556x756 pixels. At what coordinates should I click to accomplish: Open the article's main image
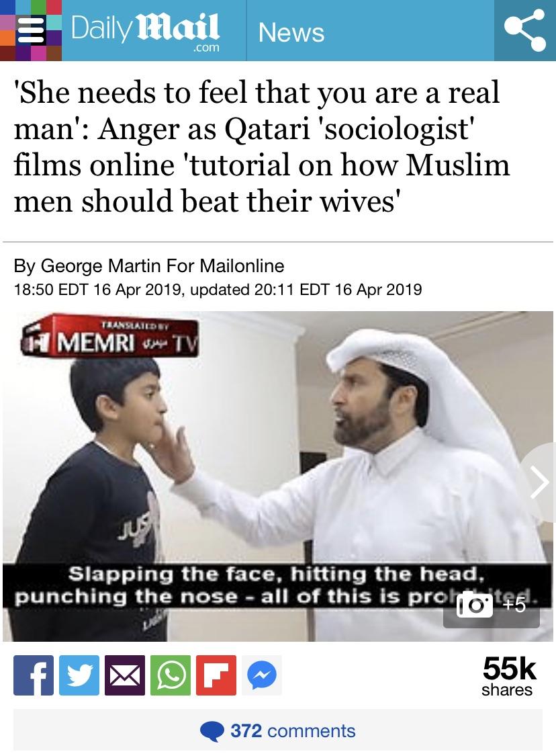point(278,476)
